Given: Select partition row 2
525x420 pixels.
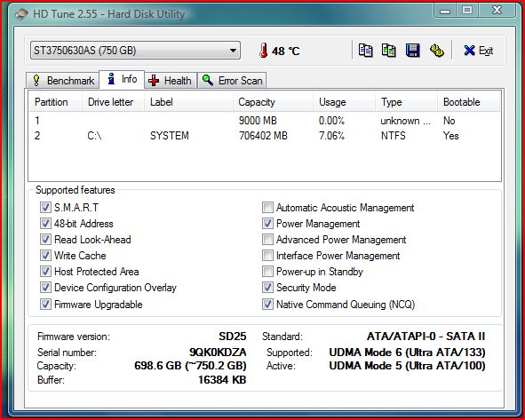Looking at the screenshot, I should (x=265, y=136).
